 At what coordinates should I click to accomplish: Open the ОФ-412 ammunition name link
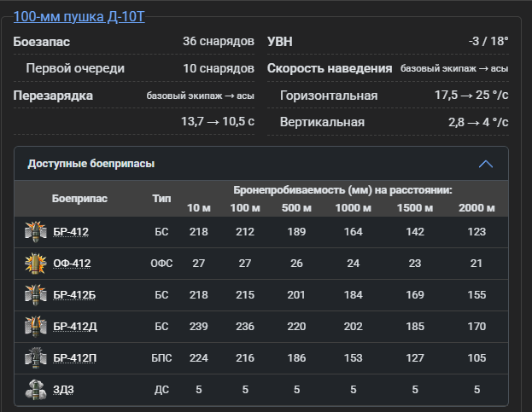coord(72,264)
